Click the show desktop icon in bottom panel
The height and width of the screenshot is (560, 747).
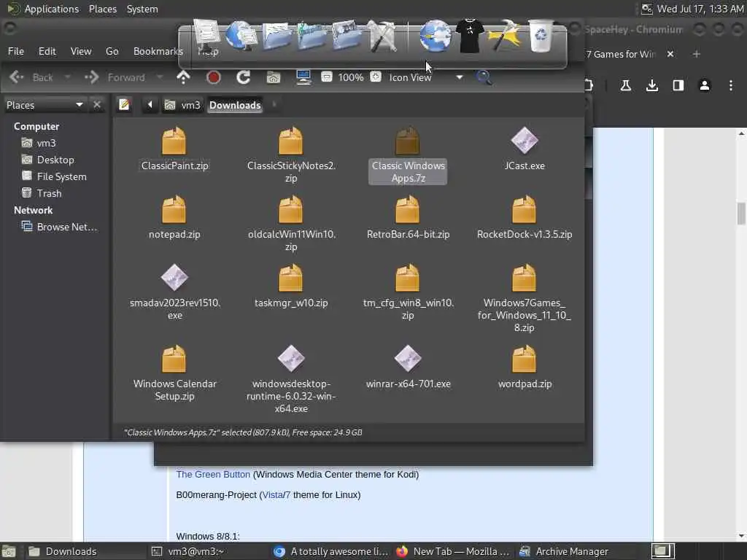click(x=9, y=552)
